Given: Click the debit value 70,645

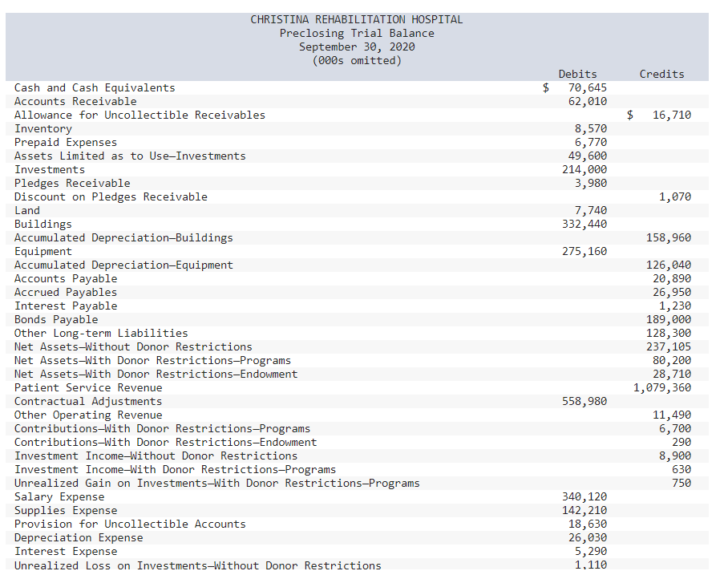Looking at the screenshot, I should [x=588, y=87].
